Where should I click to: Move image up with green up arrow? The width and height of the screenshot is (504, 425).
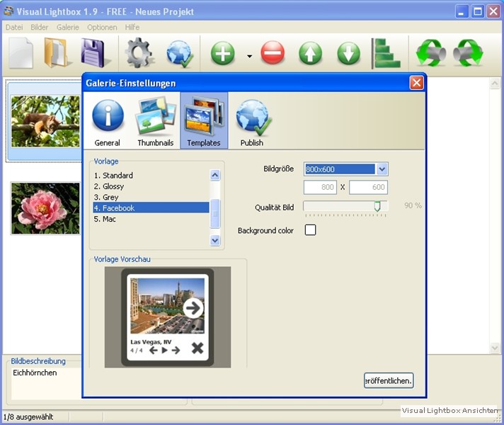[x=310, y=53]
